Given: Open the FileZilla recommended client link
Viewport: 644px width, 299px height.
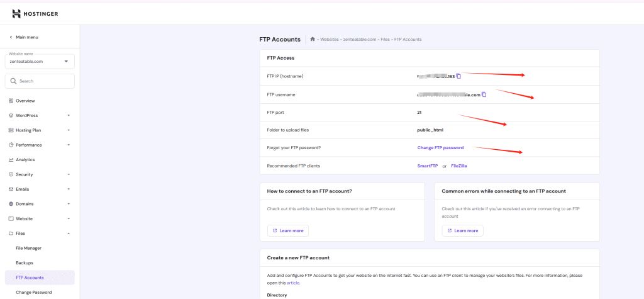Looking at the screenshot, I should pos(459,166).
